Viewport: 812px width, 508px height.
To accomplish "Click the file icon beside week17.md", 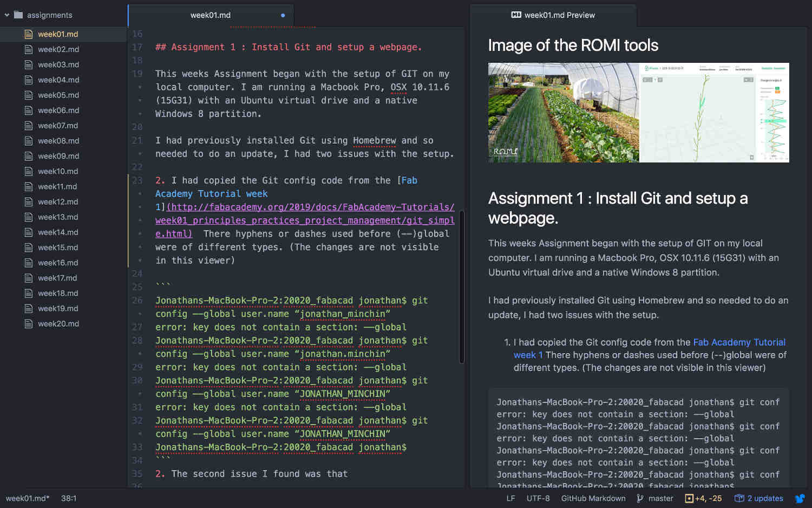I will (x=29, y=278).
